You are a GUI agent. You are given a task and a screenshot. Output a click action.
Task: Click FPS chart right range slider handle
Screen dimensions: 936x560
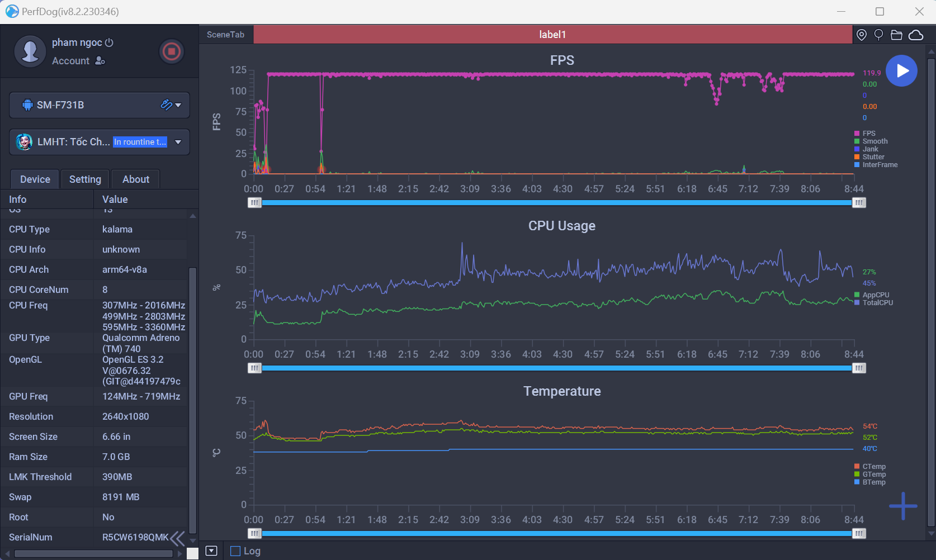click(859, 203)
